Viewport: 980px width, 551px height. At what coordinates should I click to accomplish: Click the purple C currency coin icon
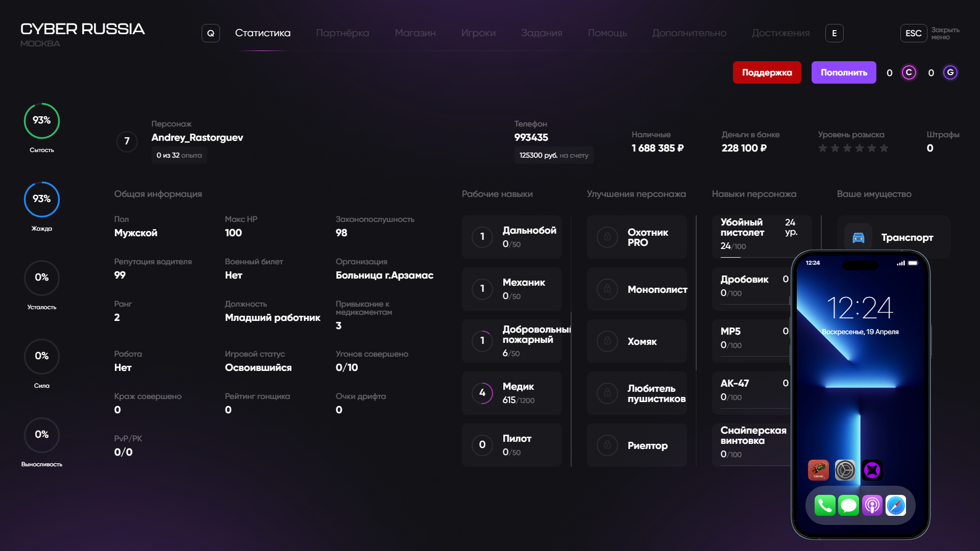909,72
